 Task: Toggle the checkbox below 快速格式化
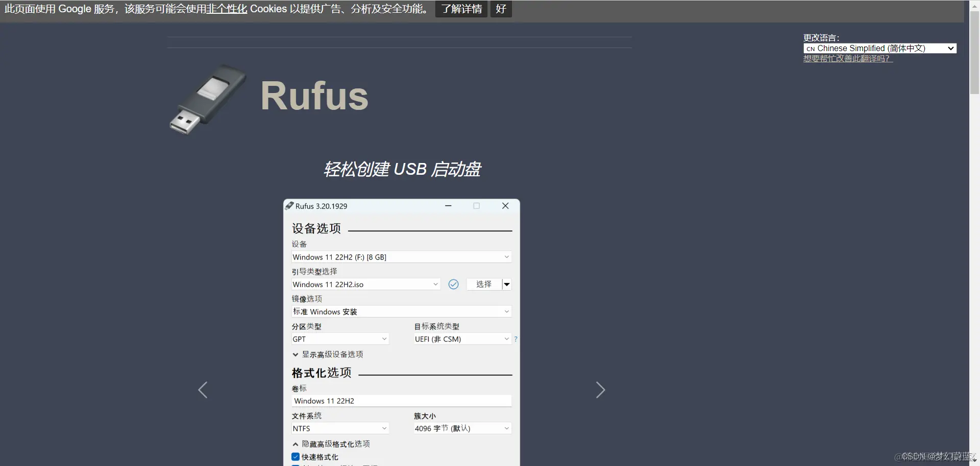296,465
